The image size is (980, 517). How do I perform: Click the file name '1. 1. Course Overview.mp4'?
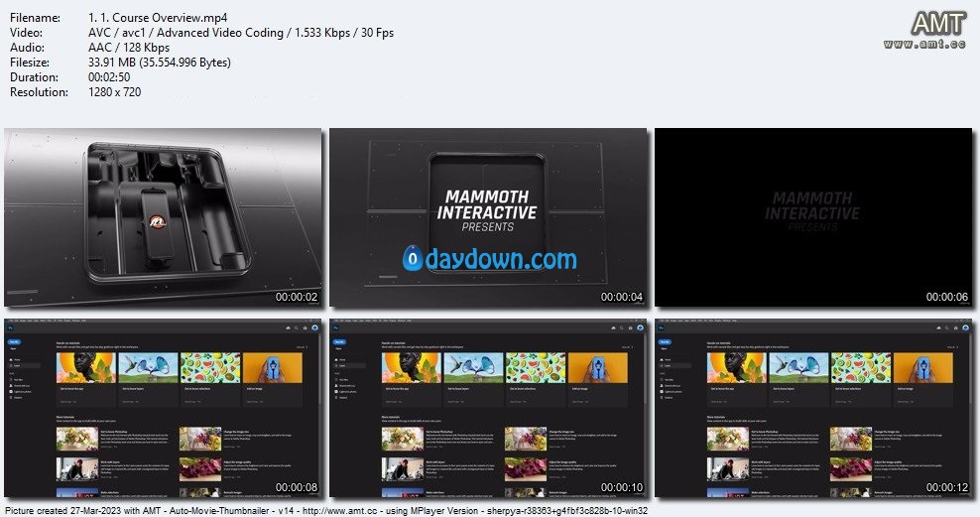pyautogui.click(x=158, y=18)
